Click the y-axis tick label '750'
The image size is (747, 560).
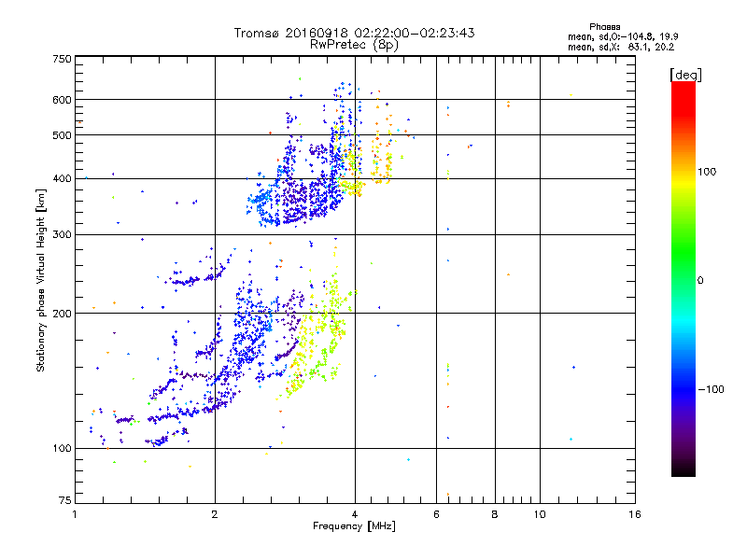click(x=62, y=59)
